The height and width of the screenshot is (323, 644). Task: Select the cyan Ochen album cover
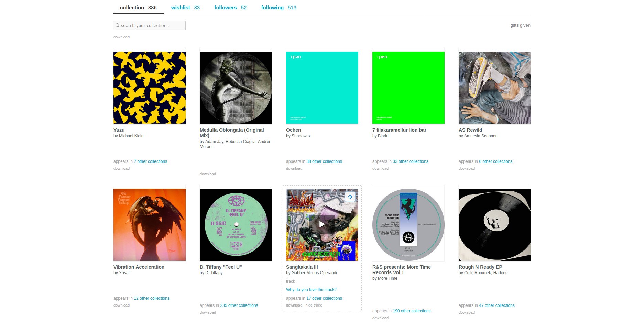pyautogui.click(x=322, y=88)
